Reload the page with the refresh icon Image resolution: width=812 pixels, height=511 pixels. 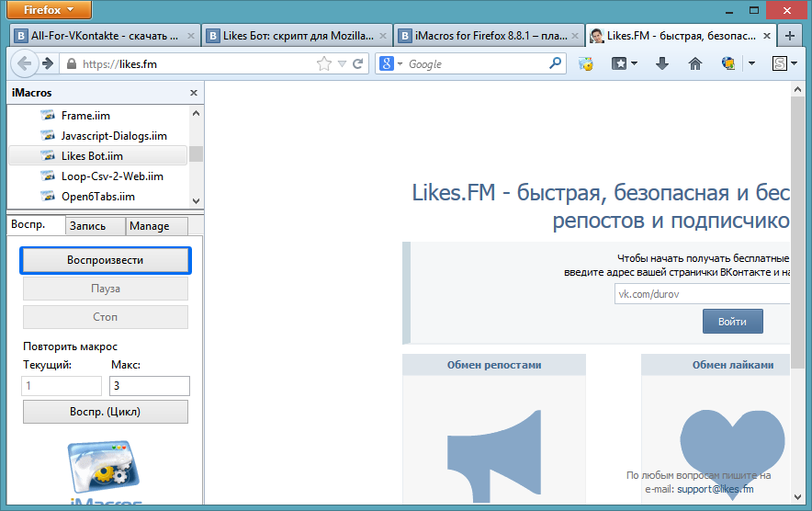[357, 63]
